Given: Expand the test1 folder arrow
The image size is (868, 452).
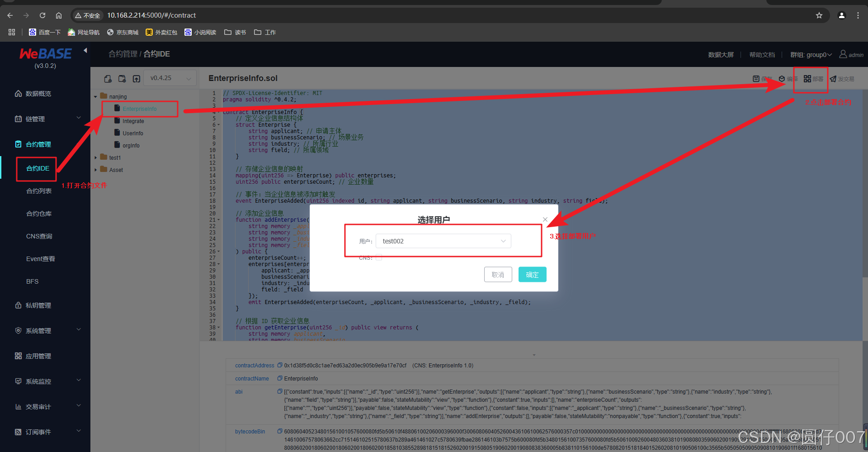Looking at the screenshot, I should [x=95, y=158].
